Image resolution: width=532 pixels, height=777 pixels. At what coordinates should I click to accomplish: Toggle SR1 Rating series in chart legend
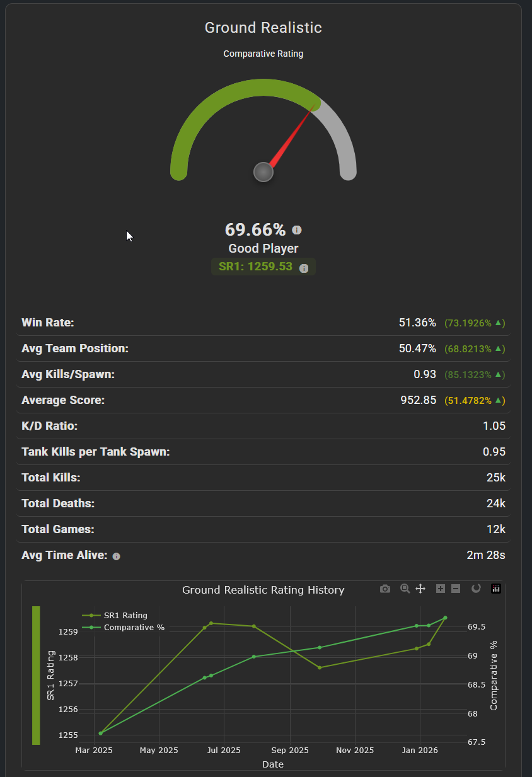pos(120,615)
